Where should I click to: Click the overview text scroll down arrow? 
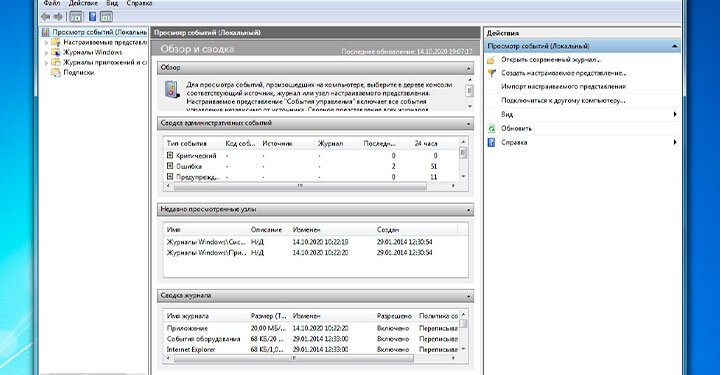pos(469,106)
